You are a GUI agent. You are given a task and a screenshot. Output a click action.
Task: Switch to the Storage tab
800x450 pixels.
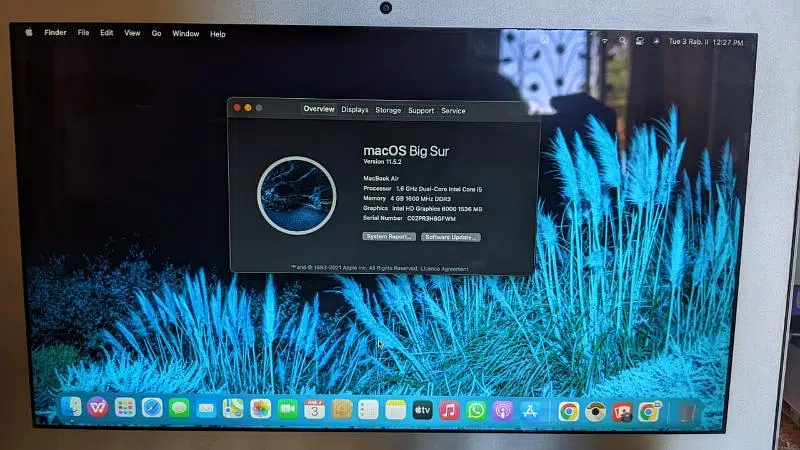tap(388, 110)
